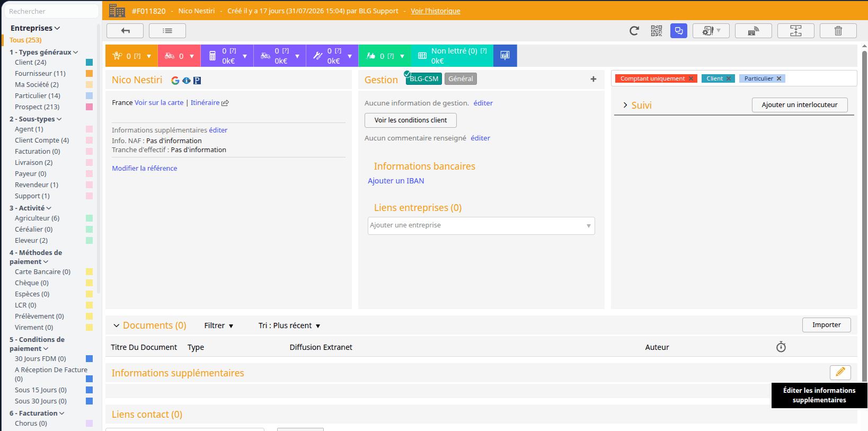The image size is (868, 431).
Task: Filter by Fournisseur (11)
Action: (40, 73)
